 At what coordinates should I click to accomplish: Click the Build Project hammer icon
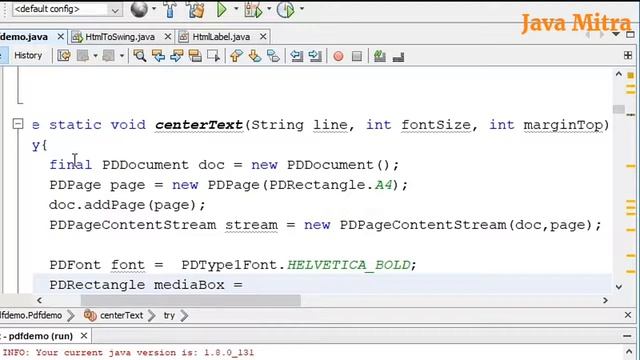pos(170,9)
